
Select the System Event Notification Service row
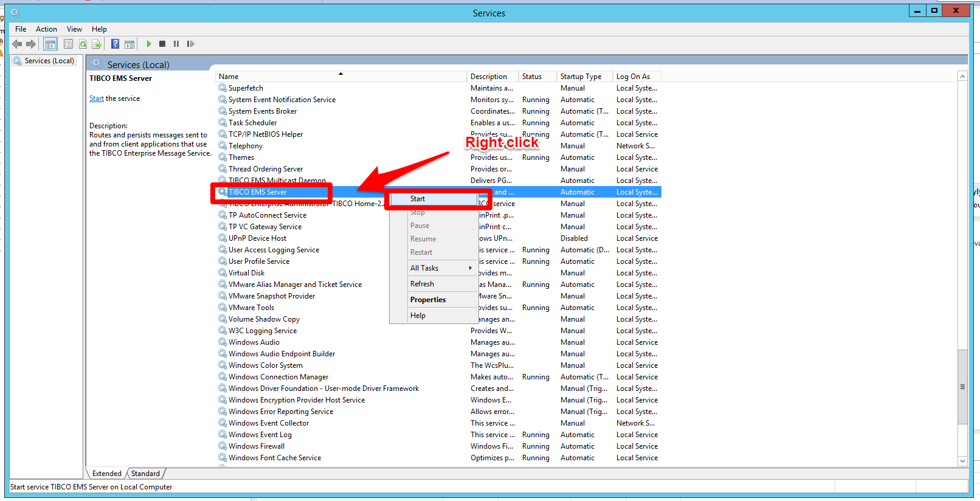click(438, 100)
